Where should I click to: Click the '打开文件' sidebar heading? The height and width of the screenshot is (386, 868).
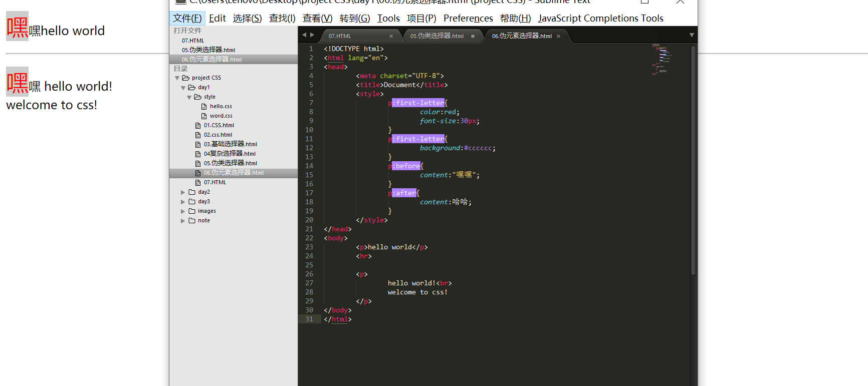[x=187, y=31]
